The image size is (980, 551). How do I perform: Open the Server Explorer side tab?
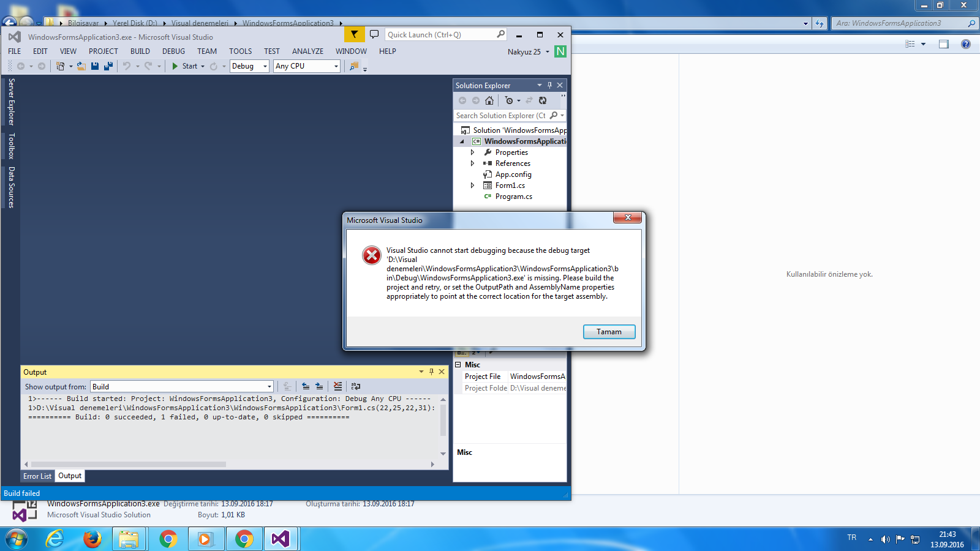11,102
